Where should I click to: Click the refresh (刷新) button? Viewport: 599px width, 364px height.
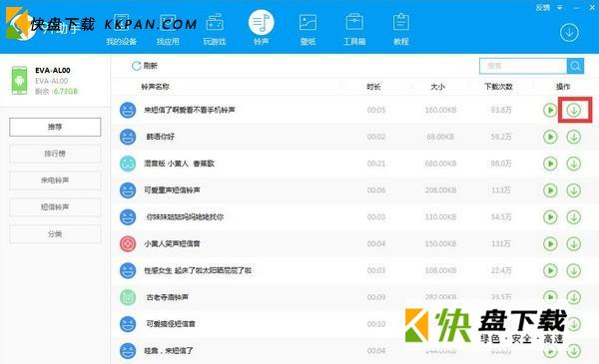click(x=145, y=66)
